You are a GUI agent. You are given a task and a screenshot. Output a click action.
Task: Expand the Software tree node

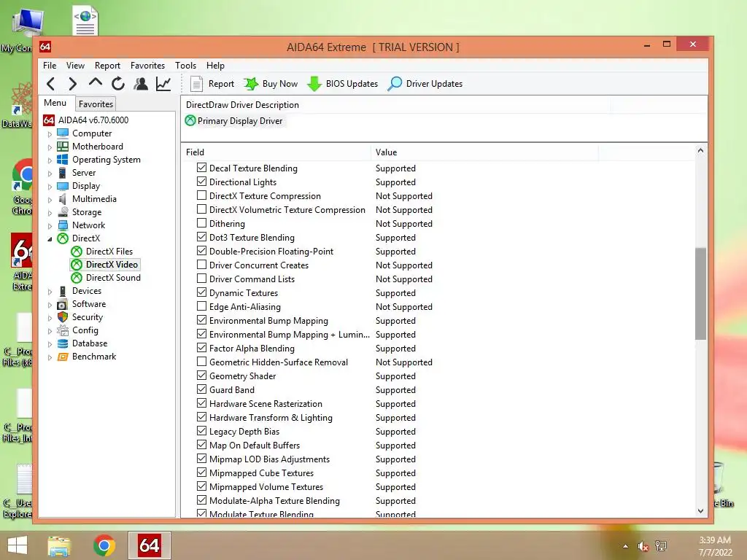(50, 305)
